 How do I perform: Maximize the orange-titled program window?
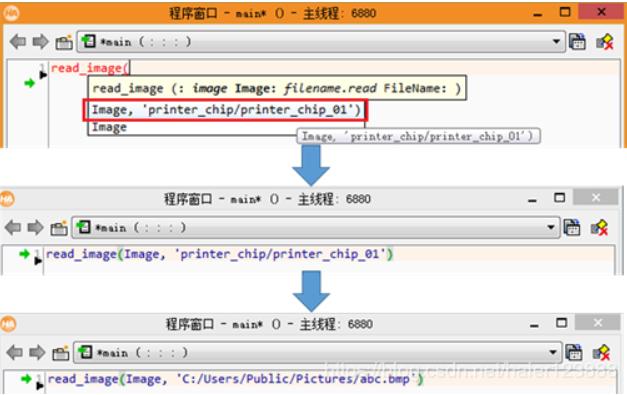565,12
